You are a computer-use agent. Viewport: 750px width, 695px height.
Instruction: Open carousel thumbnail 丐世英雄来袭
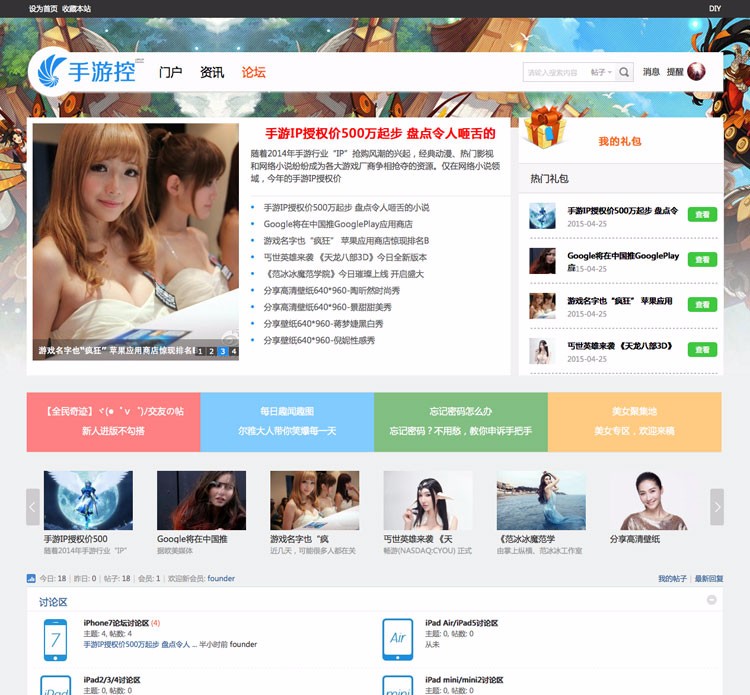[428, 500]
